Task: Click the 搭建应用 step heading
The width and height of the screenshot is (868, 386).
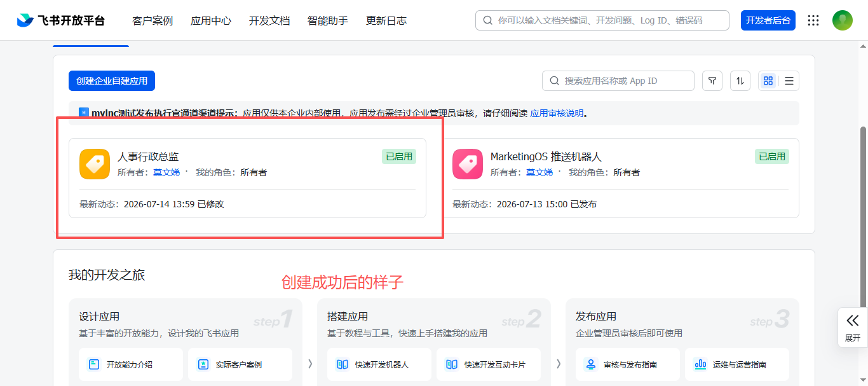Action: pyautogui.click(x=348, y=317)
